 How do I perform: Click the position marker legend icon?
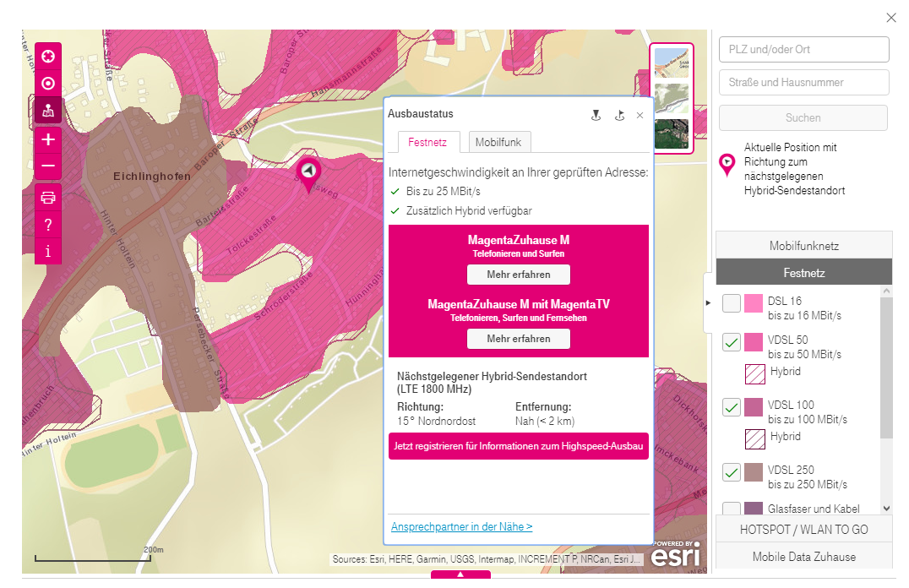pyautogui.click(x=727, y=166)
